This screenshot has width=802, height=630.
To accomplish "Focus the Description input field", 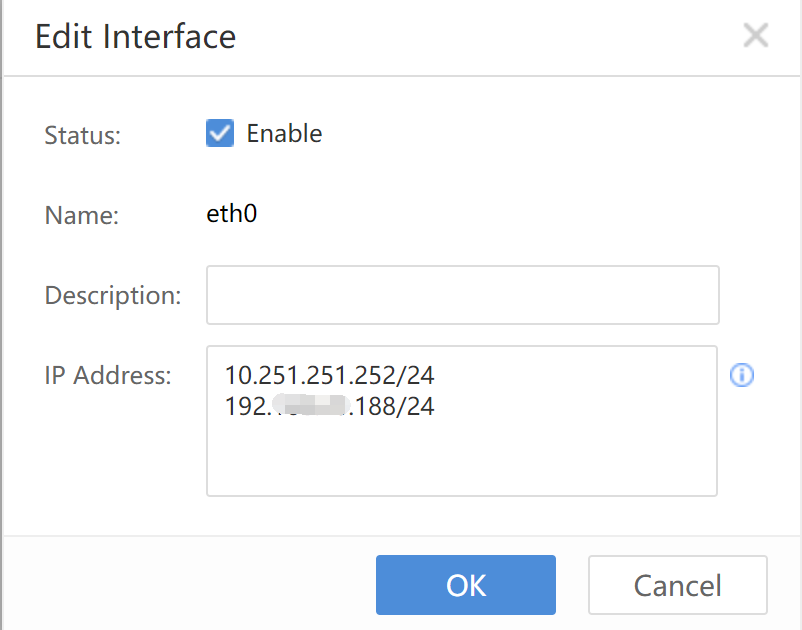I will click(462, 295).
